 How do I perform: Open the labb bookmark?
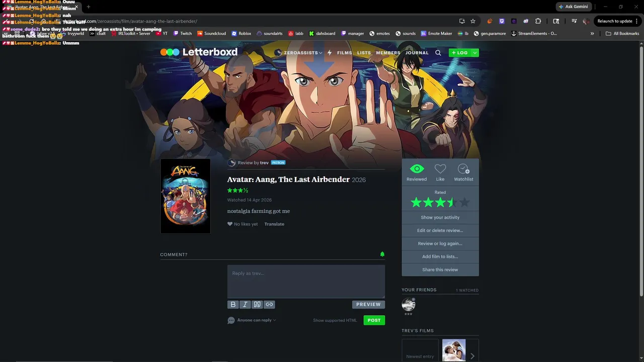[295, 34]
